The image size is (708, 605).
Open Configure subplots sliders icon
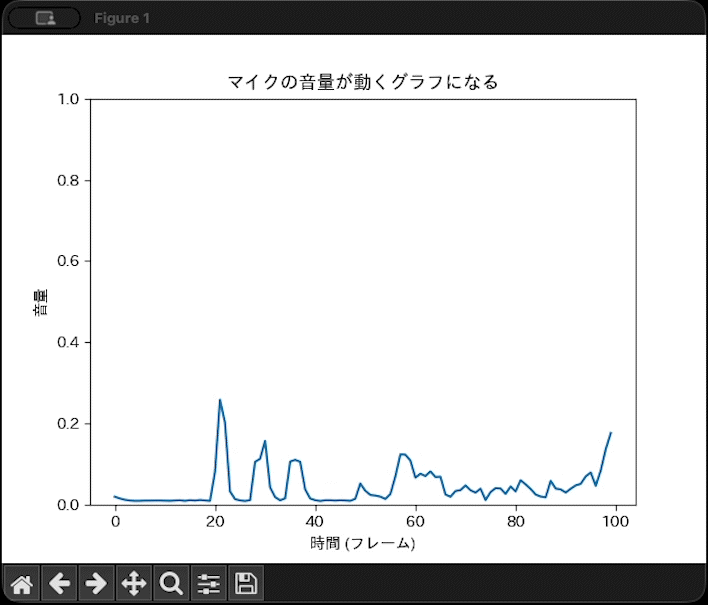pos(209,583)
